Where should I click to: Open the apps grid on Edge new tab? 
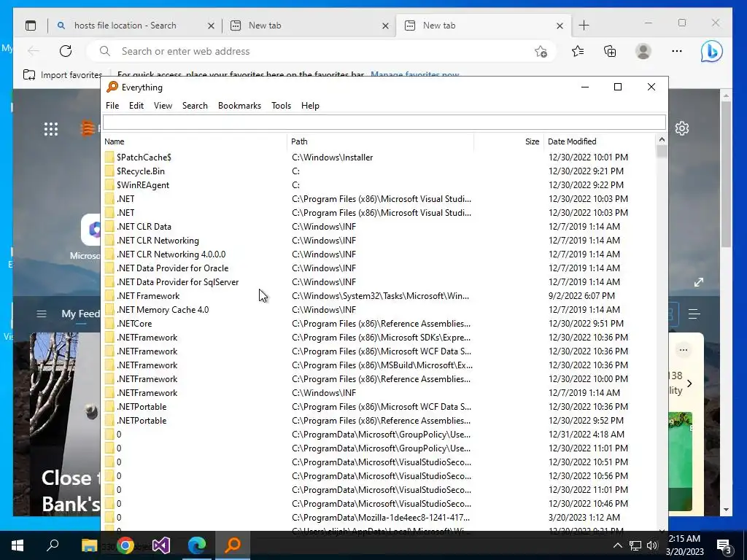click(x=51, y=129)
